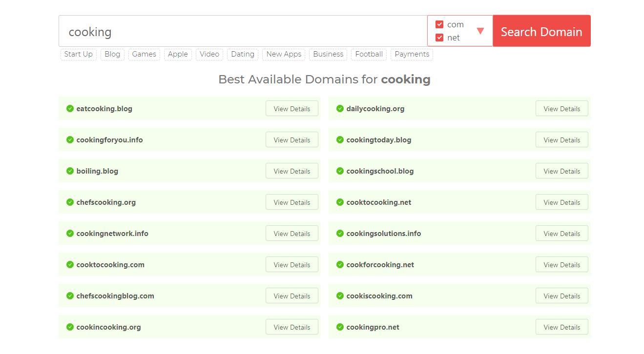Click the green check for cookingtoday.blog
This screenshot has height=354, width=644.
(340, 139)
